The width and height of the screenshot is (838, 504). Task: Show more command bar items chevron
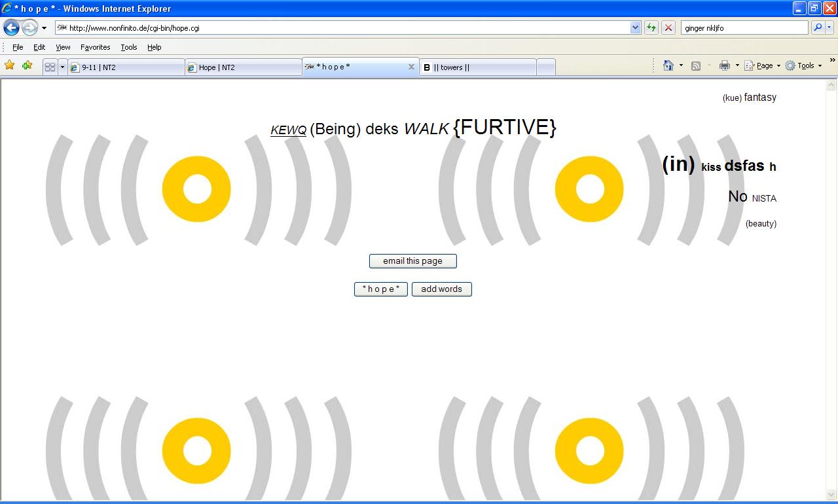click(x=832, y=60)
